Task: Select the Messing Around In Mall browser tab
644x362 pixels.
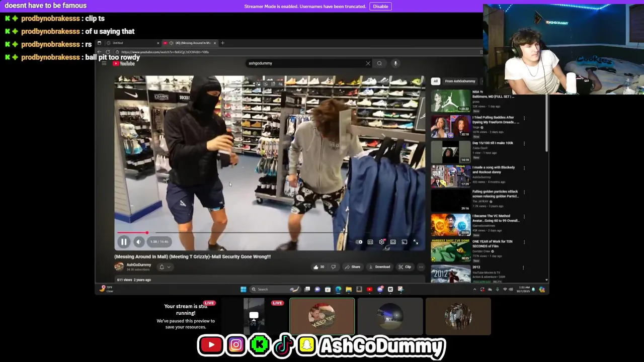Action: point(190,43)
